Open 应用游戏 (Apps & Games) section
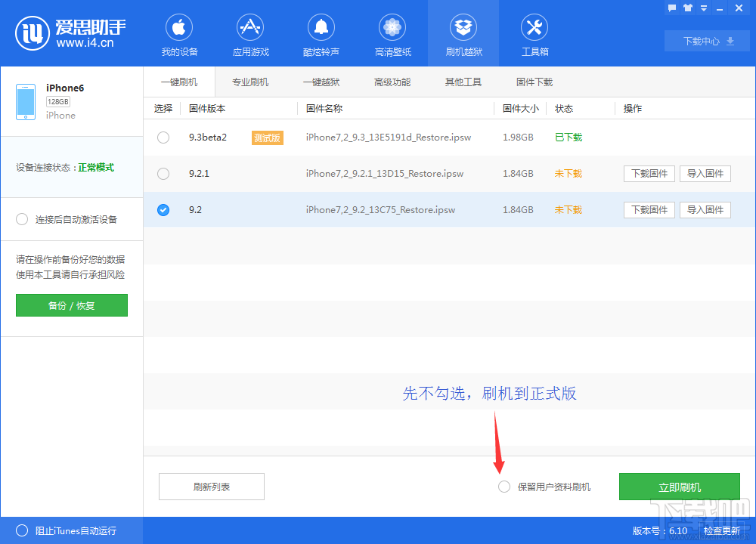The height and width of the screenshot is (544, 756). point(250,34)
